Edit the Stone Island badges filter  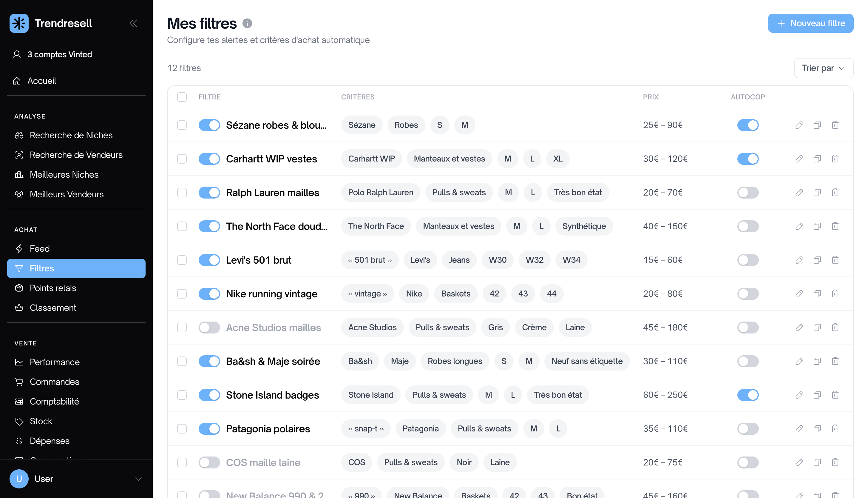pyautogui.click(x=799, y=395)
